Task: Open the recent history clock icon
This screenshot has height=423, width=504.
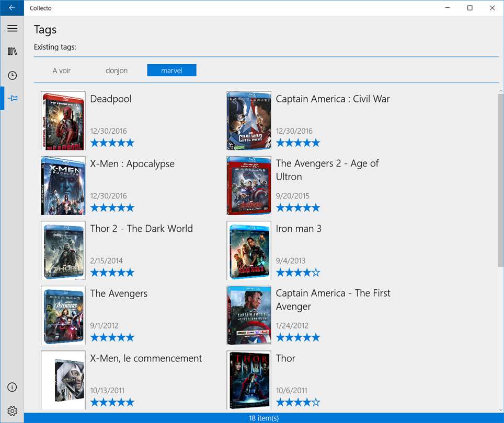Action: [12, 75]
